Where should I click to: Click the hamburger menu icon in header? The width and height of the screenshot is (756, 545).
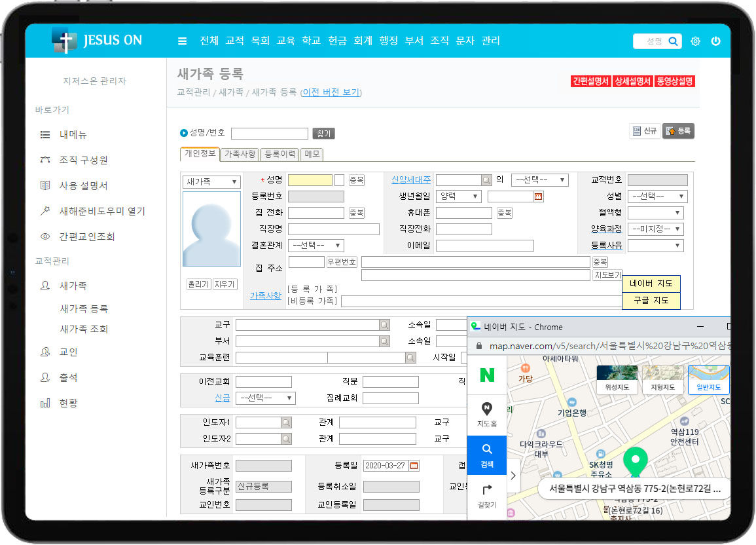coord(182,41)
